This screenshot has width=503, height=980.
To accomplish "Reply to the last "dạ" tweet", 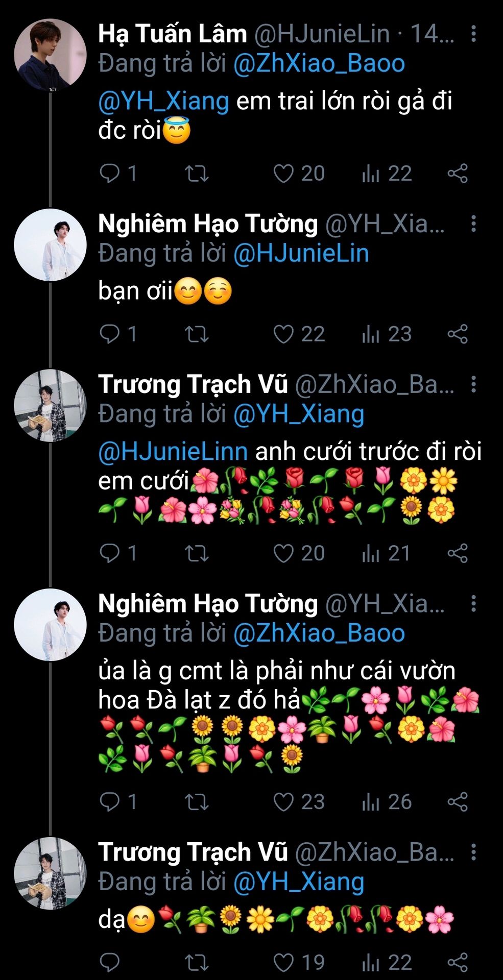I will 110,963.
